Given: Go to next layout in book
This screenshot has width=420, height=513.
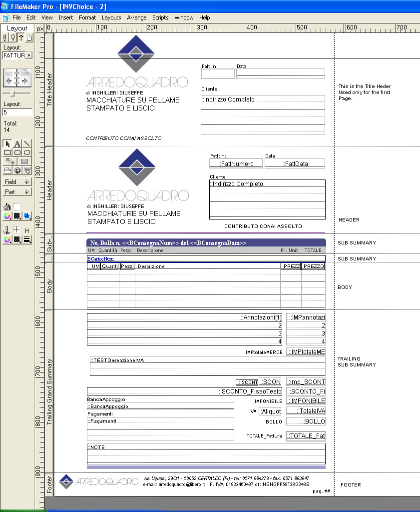Looking at the screenshot, I should click(x=25, y=80).
